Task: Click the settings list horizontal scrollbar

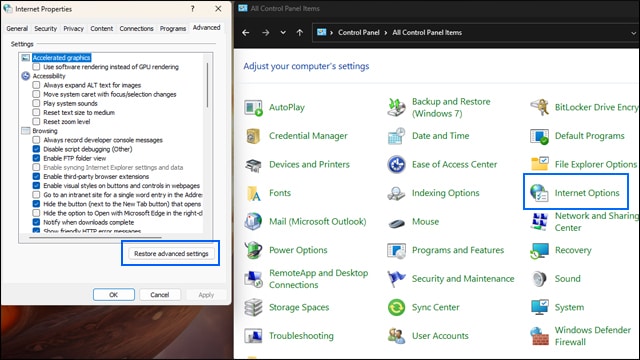Action: [96, 237]
